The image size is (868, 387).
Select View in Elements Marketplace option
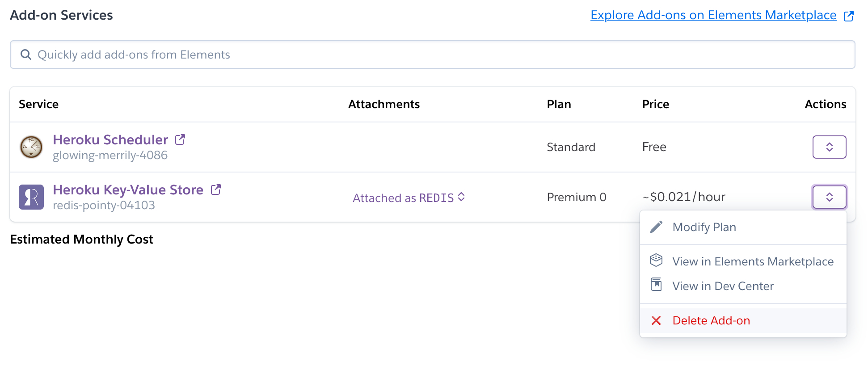753,261
